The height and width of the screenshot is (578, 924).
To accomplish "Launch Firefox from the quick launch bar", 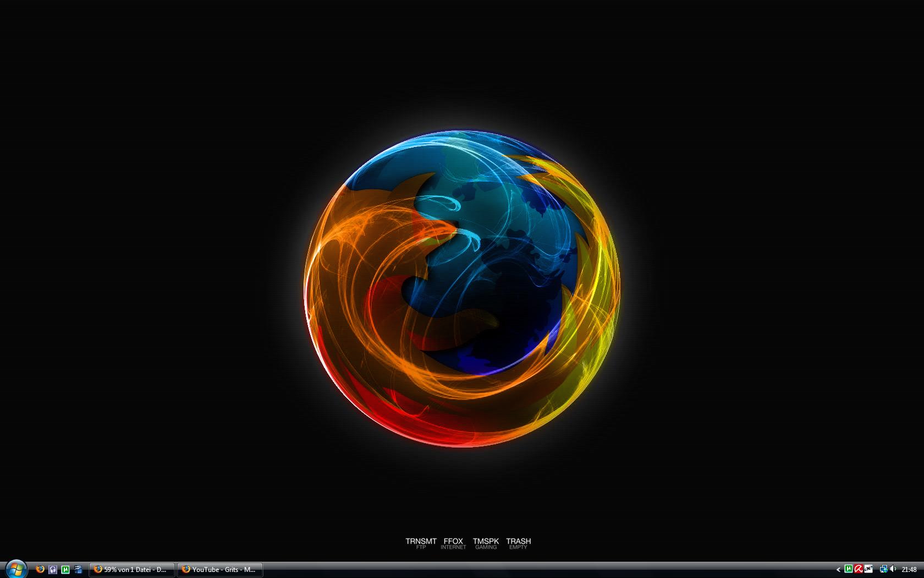I will tap(40, 569).
